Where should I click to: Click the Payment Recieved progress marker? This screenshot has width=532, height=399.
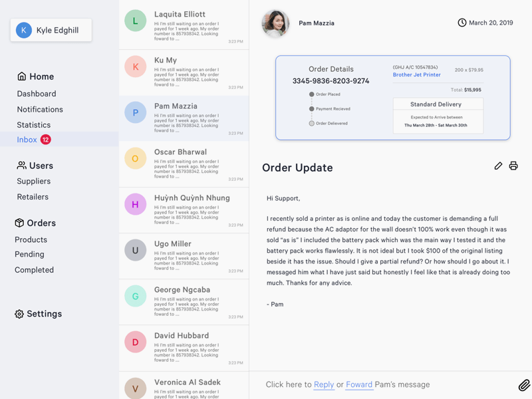311,108
